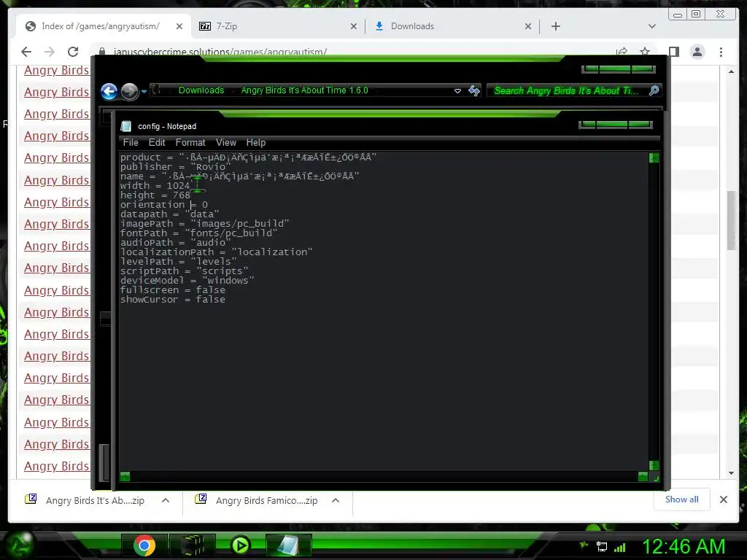This screenshot has width=747, height=560.
Task: Click the browser page scrollbar down arrow
Action: pyautogui.click(x=731, y=473)
